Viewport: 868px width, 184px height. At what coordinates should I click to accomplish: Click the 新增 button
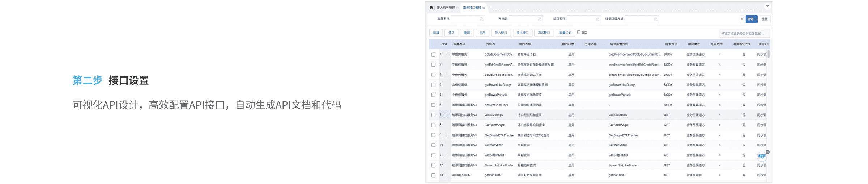point(436,33)
